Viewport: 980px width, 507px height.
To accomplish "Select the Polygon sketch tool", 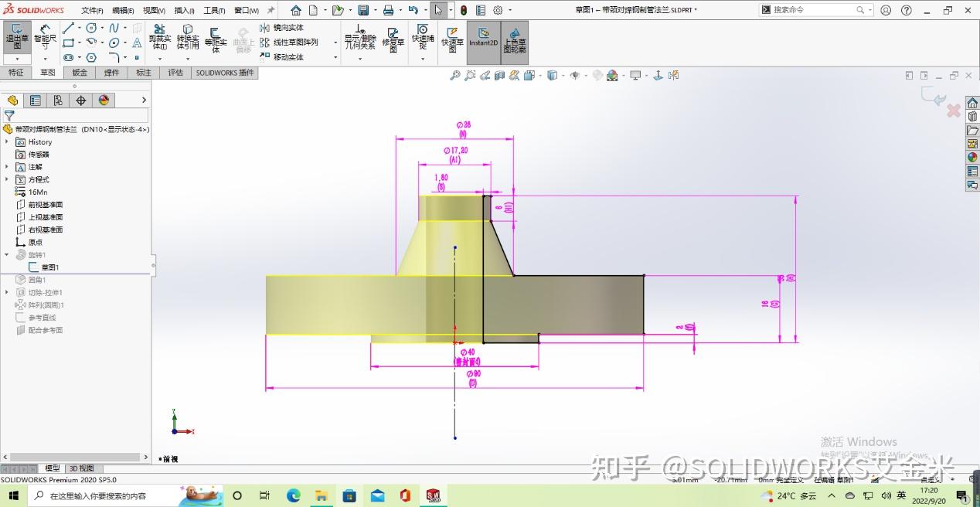I will (91, 57).
